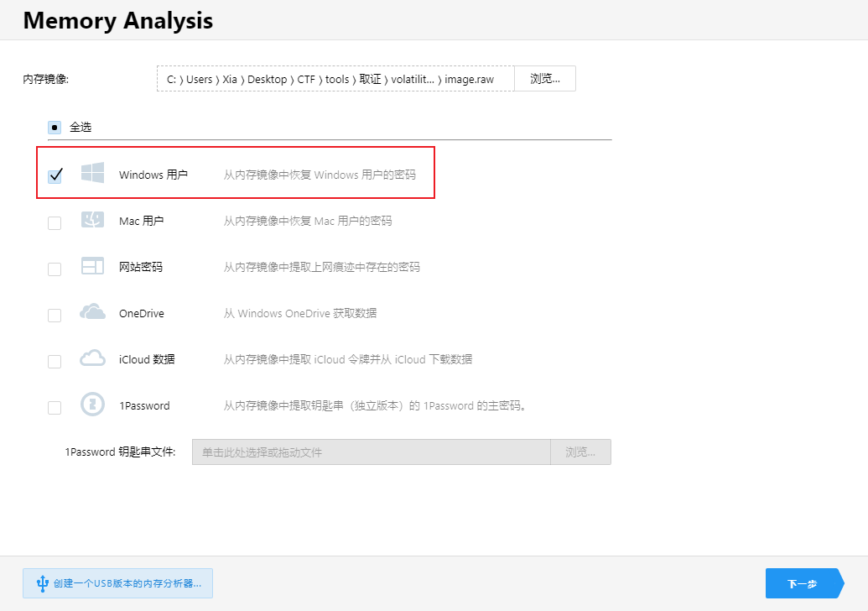868x611 pixels.
Task: Toggle the 全选 select-all checkbox
Action: tap(55, 128)
